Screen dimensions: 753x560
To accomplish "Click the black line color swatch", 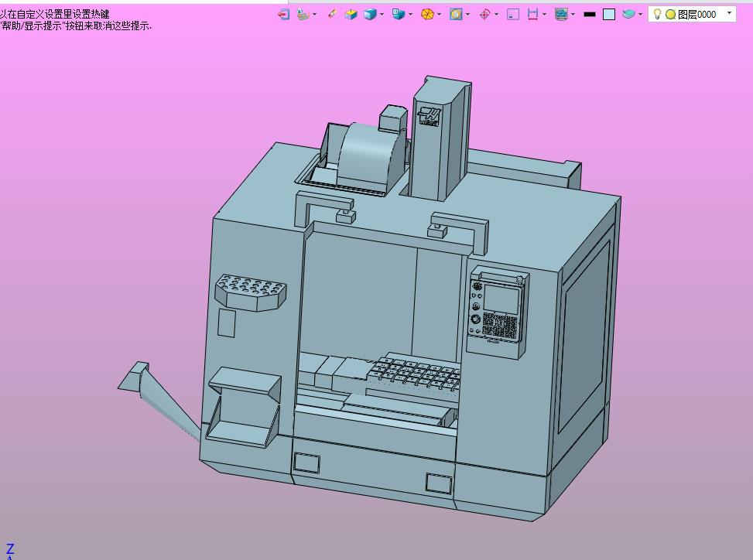I will (590, 15).
